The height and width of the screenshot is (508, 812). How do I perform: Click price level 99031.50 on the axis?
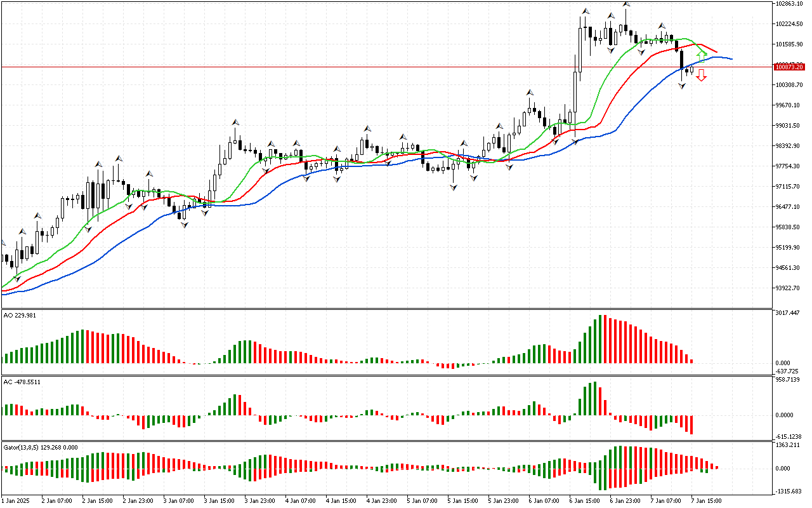click(x=789, y=126)
